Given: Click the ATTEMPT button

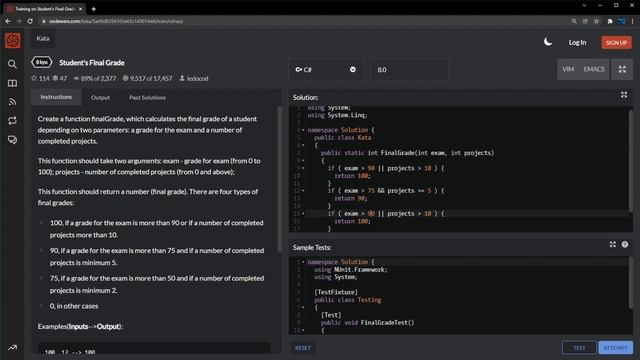Looking at the screenshot, I should (616, 348).
